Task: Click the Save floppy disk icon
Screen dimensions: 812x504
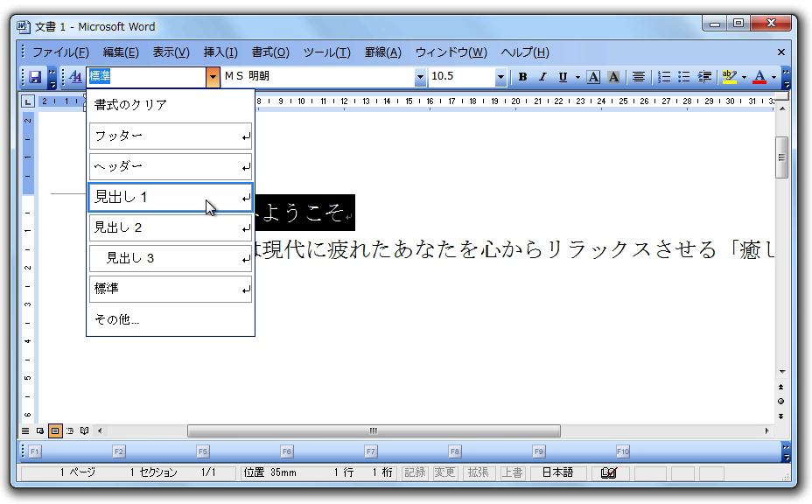Action: pyautogui.click(x=35, y=77)
